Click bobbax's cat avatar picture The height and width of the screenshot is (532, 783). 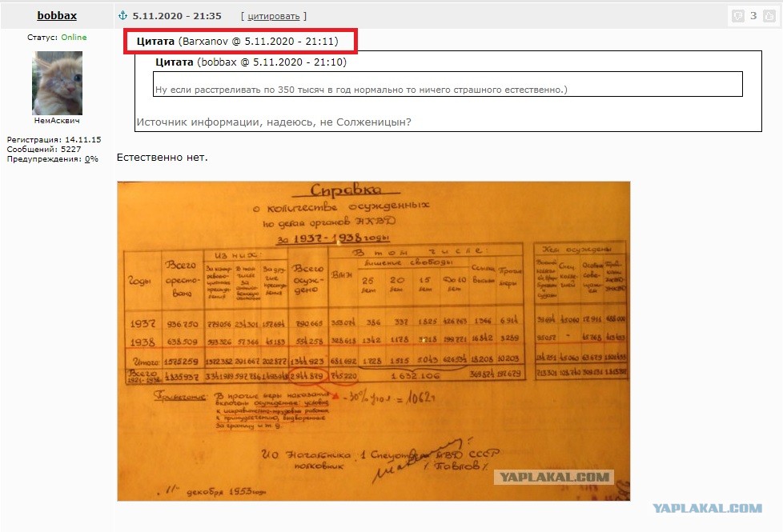pos(57,83)
